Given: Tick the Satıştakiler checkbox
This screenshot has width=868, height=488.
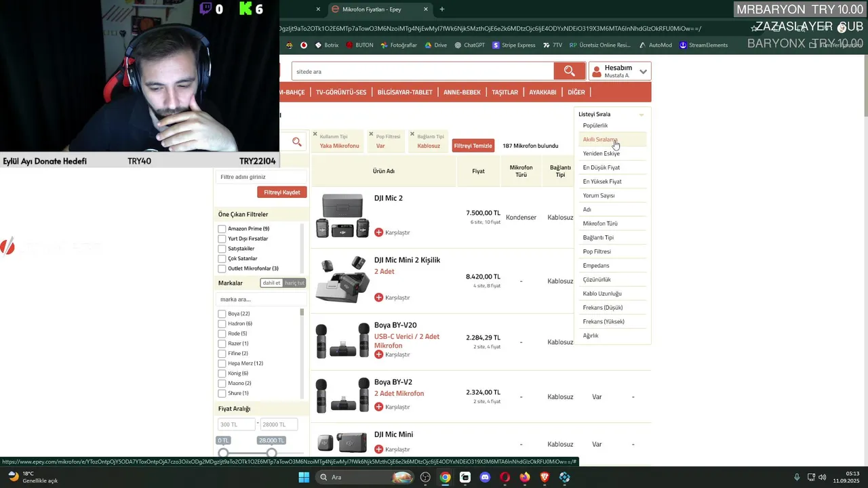Looking at the screenshot, I should coord(222,249).
